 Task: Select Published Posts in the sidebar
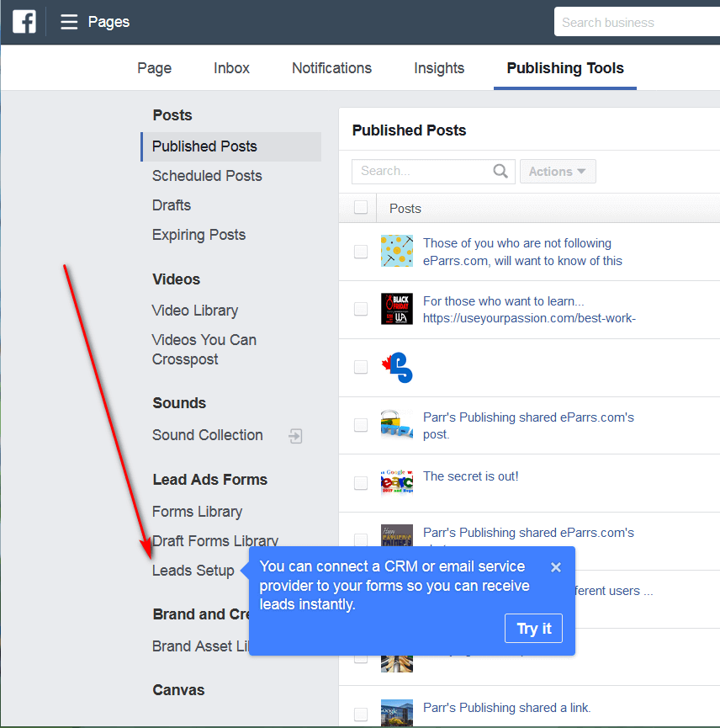click(x=231, y=146)
